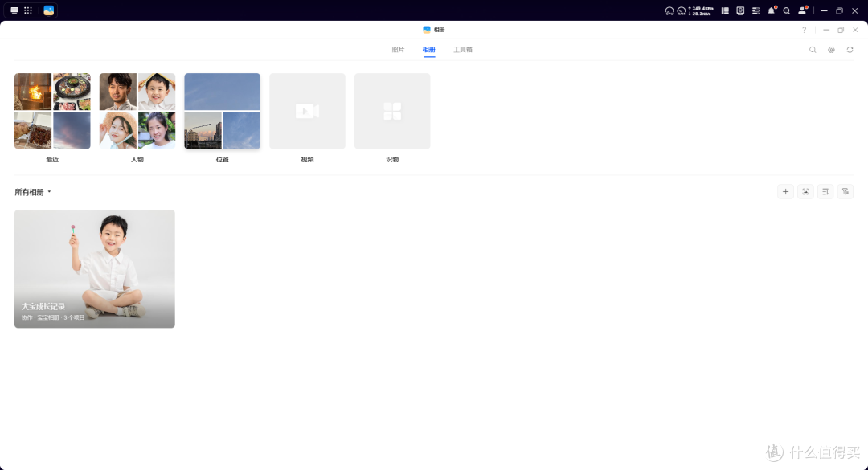
Task: Open the 工具箱 tab
Action: [463, 50]
